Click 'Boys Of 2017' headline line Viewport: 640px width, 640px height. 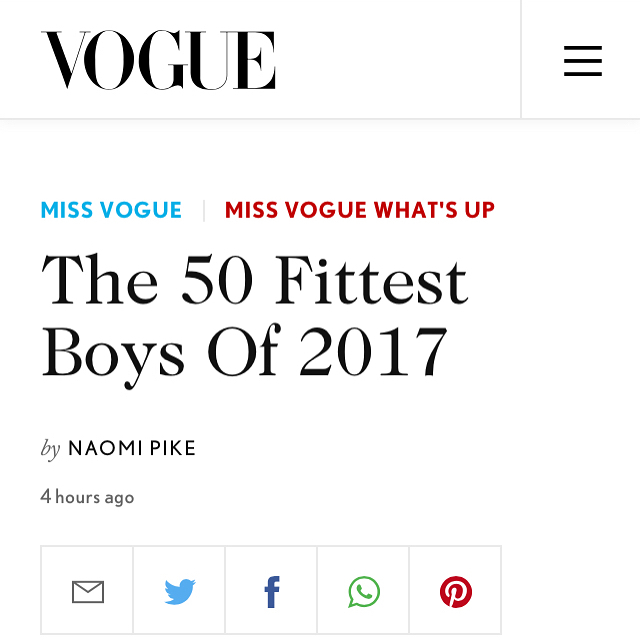[244, 350]
